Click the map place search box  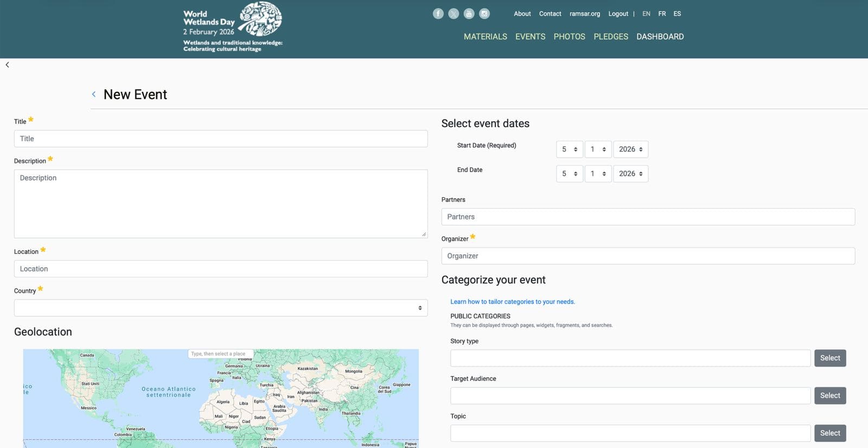point(221,354)
